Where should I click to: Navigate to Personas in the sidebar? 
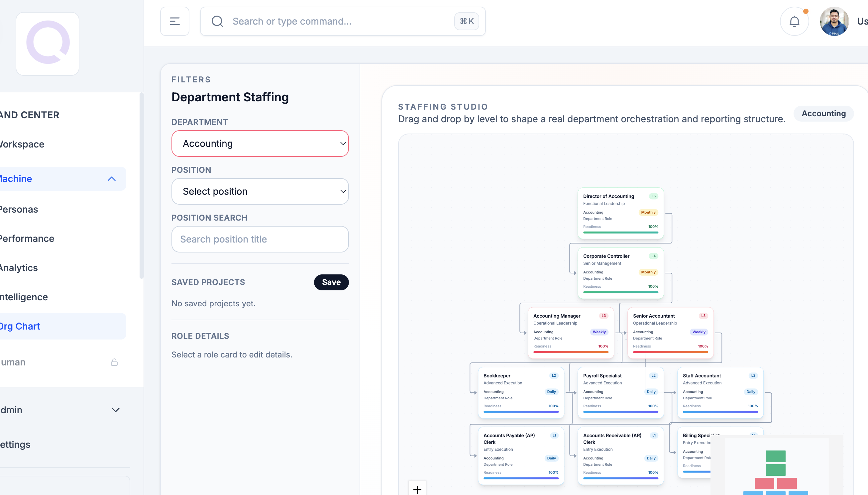tap(19, 209)
